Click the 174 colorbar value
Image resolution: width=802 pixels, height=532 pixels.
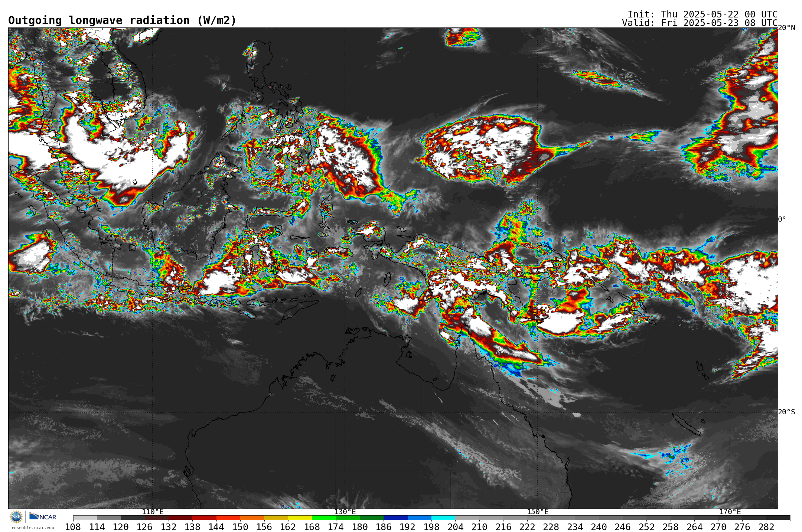click(336, 527)
